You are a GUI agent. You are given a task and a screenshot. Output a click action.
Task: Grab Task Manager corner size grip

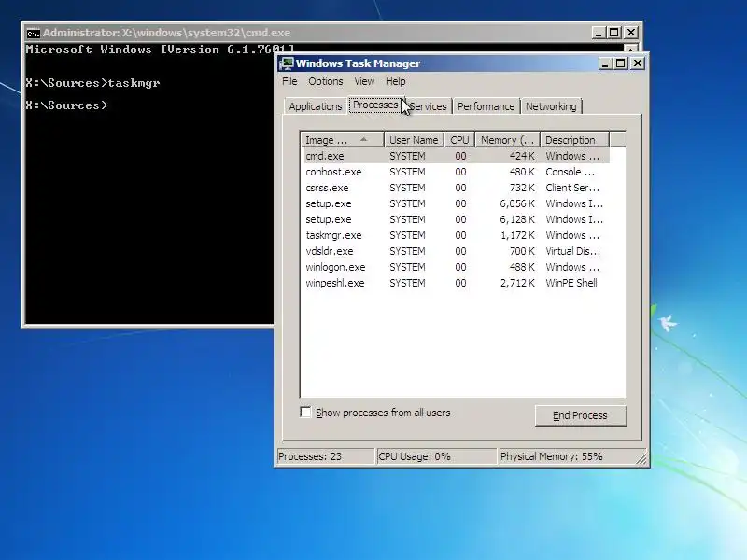point(641,458)
